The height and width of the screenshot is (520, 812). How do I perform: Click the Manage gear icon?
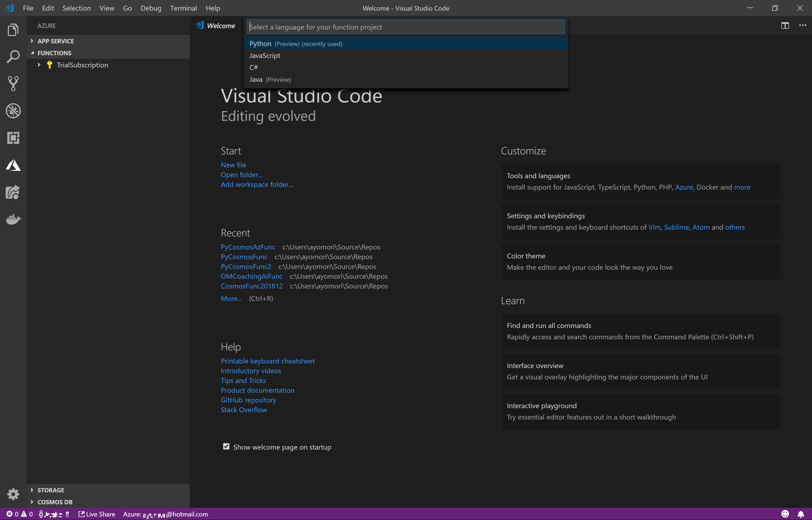[x=13, y=494]
